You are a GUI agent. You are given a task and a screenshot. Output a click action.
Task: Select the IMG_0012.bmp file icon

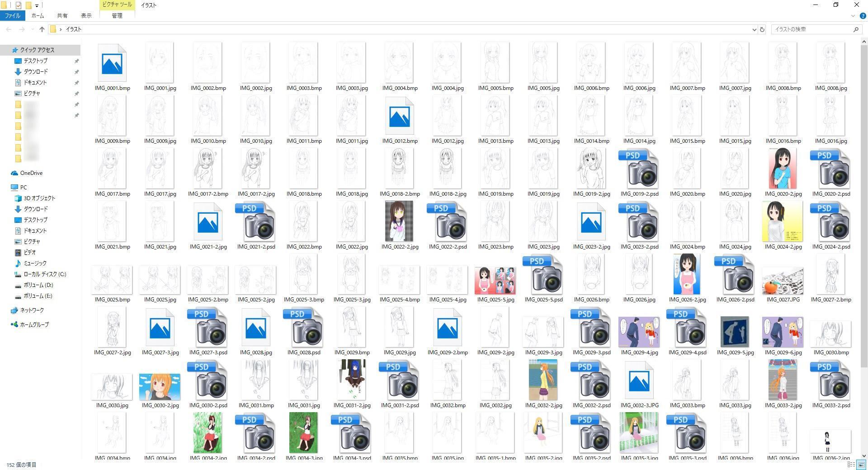400,116
